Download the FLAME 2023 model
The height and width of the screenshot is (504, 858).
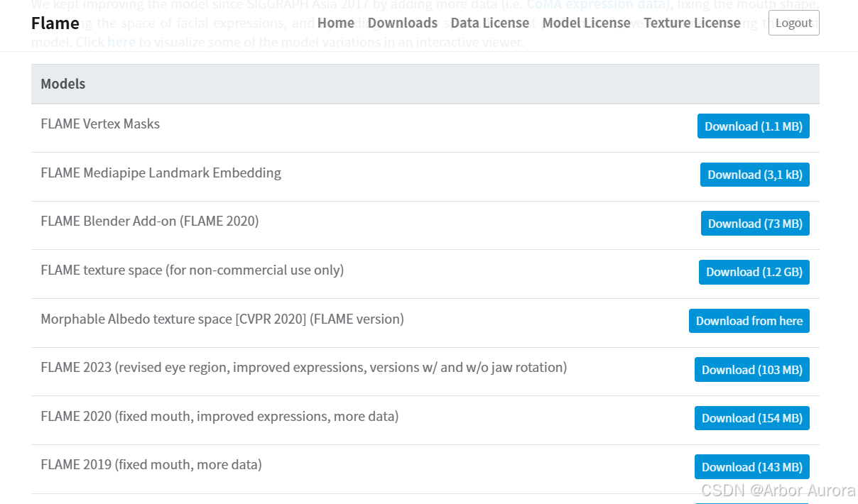pyautogui.click(x=751, y=369)
